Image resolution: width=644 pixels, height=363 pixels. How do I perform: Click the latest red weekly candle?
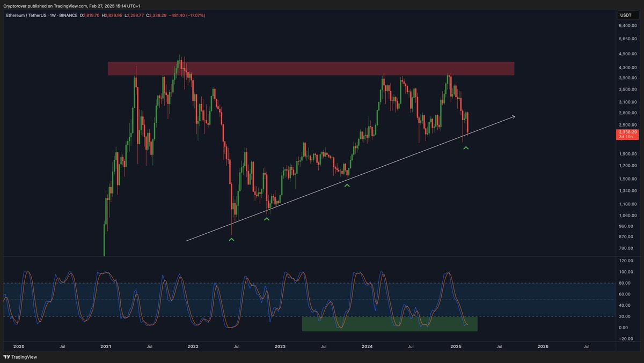click(x=469, y=123)
